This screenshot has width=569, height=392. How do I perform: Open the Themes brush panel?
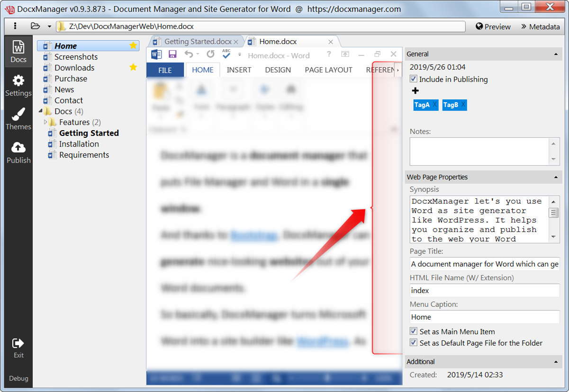(18, 119)
